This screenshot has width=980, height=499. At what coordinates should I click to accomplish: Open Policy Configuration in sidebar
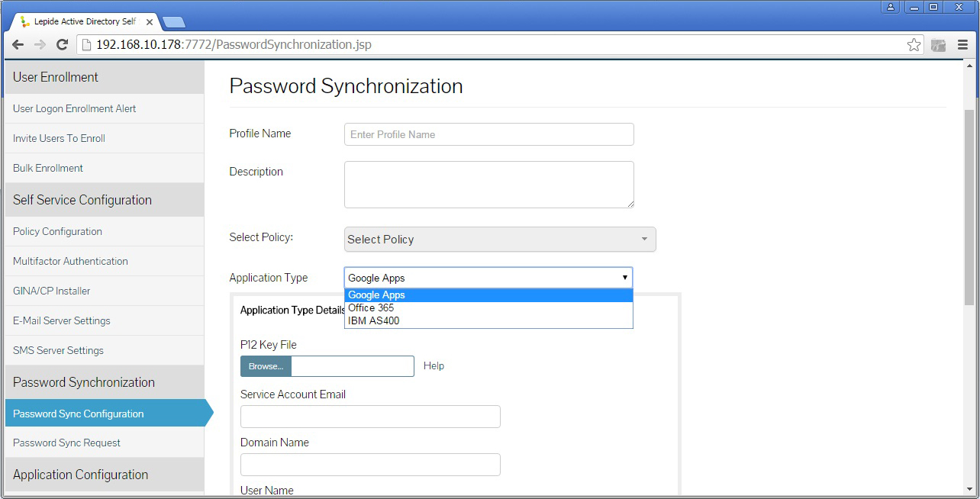[57, 231]
